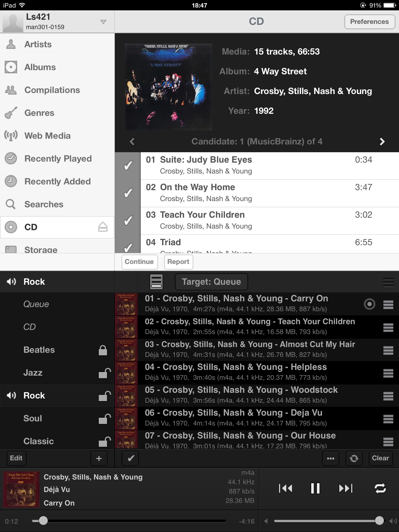Viewport: 399px width, 532px height.
Task: Tap the Carry On row album thumbnail
Action: tap(126, 304)
